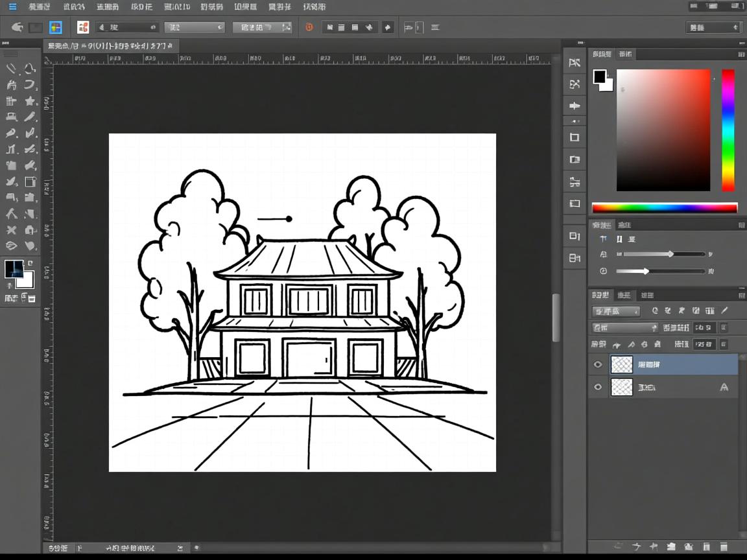Open the first menu in the menu bar
This screenshot has height=560, width=747.
click(40, 7)
